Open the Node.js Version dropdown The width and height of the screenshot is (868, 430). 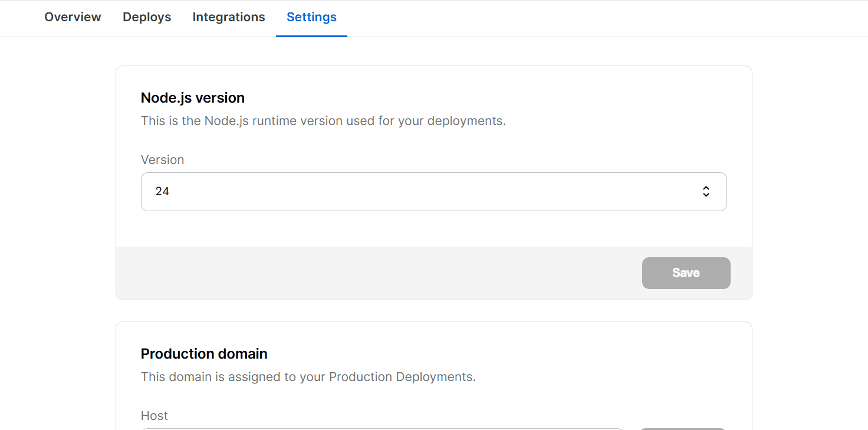pos(433,192)
